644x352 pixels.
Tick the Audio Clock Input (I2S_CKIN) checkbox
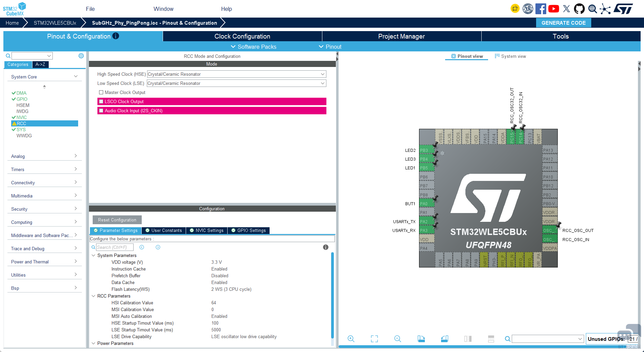[x=101, y=111]
